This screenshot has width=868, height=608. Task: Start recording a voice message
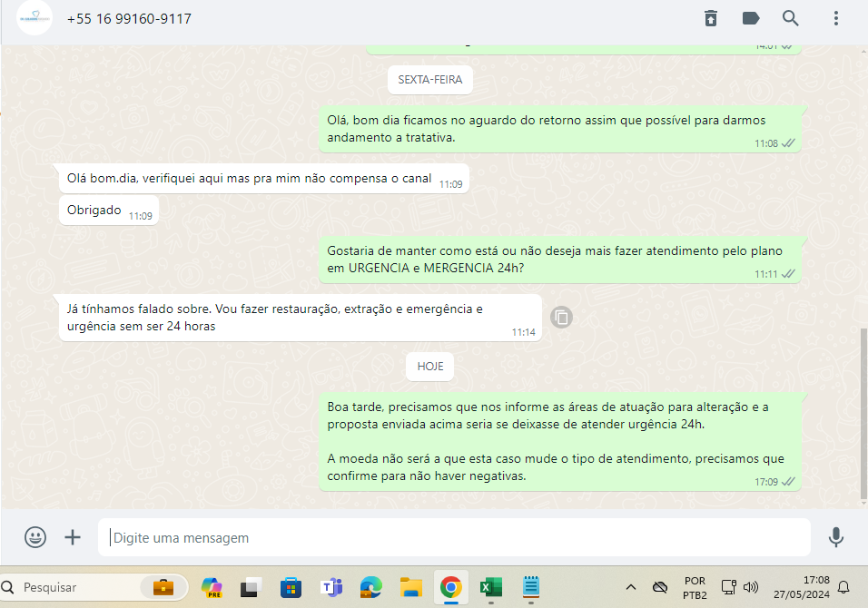point(836,537)
